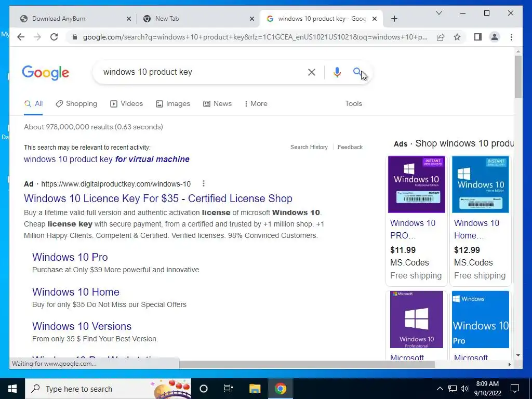Open Windows 10 Licence Key For $35 ad
The image size is (532, 399).
(158, 198)
